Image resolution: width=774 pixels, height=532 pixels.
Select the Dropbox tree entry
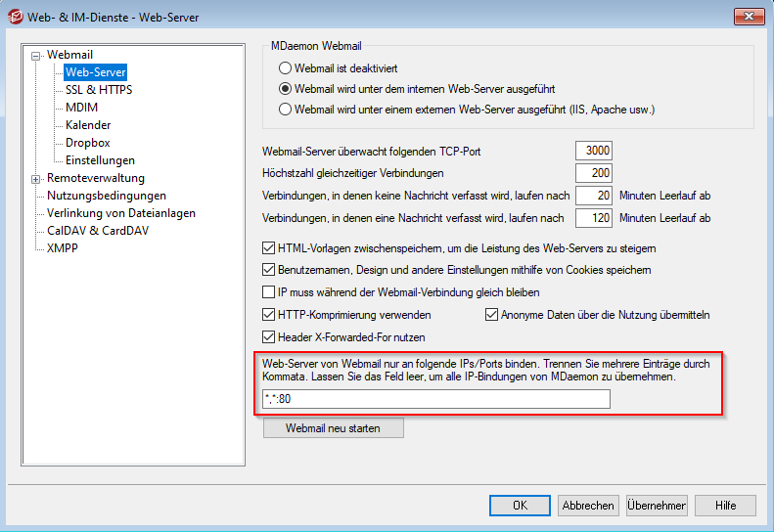click(x=88, y=143)
